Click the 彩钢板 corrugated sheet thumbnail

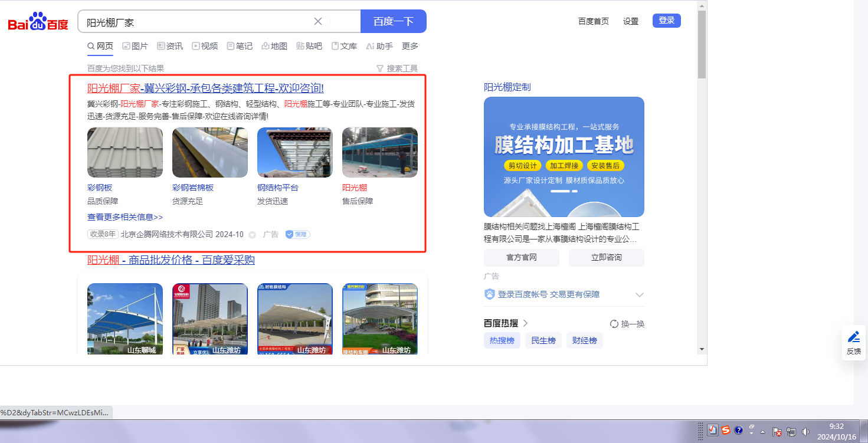125,153
